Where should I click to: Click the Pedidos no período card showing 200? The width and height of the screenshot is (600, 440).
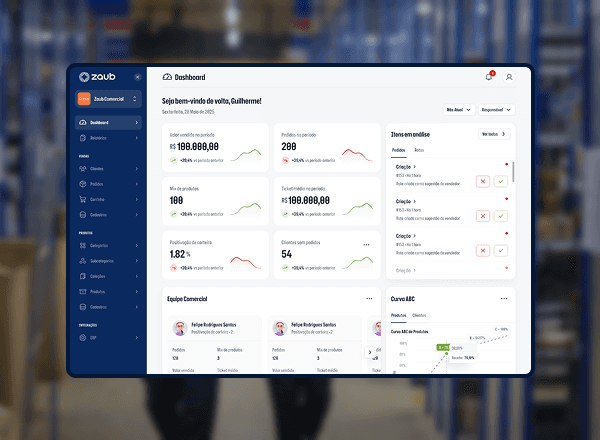pos(327,147)
